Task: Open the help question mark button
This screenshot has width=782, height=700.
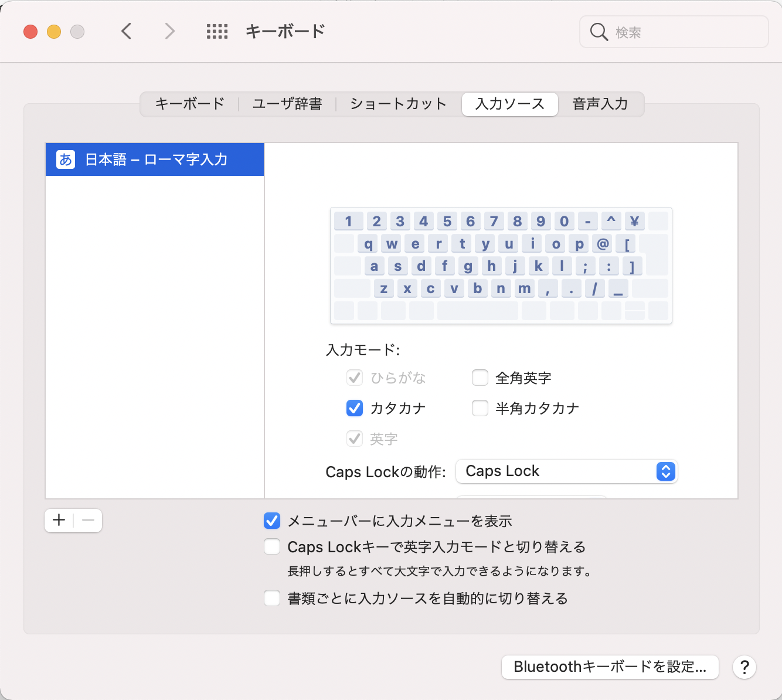Action: (x=744, y=667)
